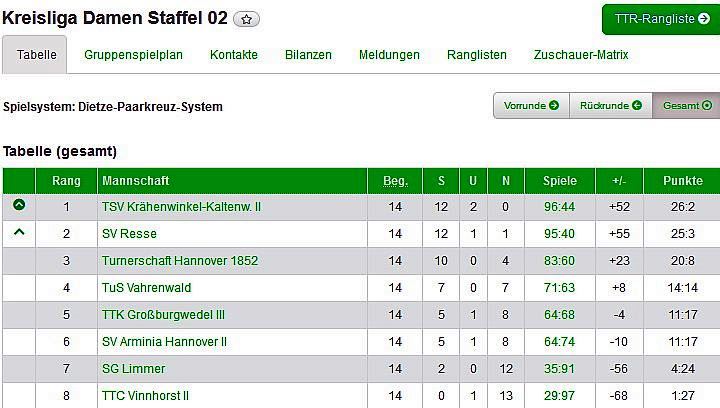The width and height of the screenshot is (720, 408).
Task: Click the promotion circle-arrow icon in row 1
Action: tap(19, 205)
